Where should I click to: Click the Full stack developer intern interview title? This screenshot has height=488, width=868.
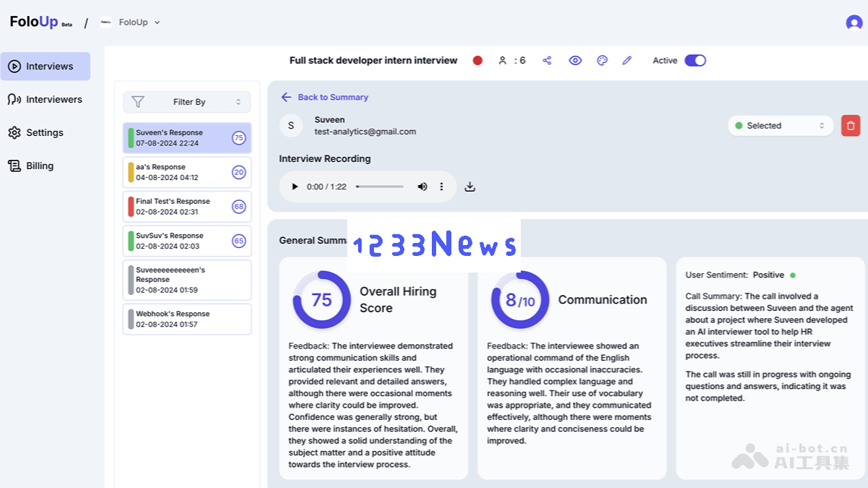pyautogui.click(x=373, y=61)
